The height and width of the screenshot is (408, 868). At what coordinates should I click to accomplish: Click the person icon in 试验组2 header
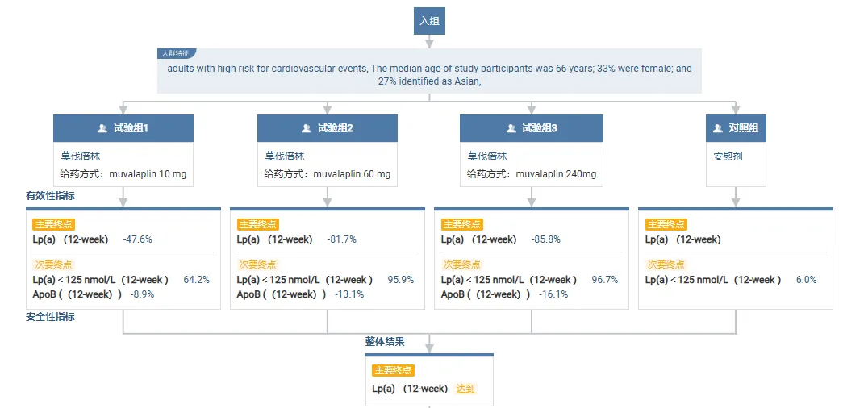coord(307,128)
